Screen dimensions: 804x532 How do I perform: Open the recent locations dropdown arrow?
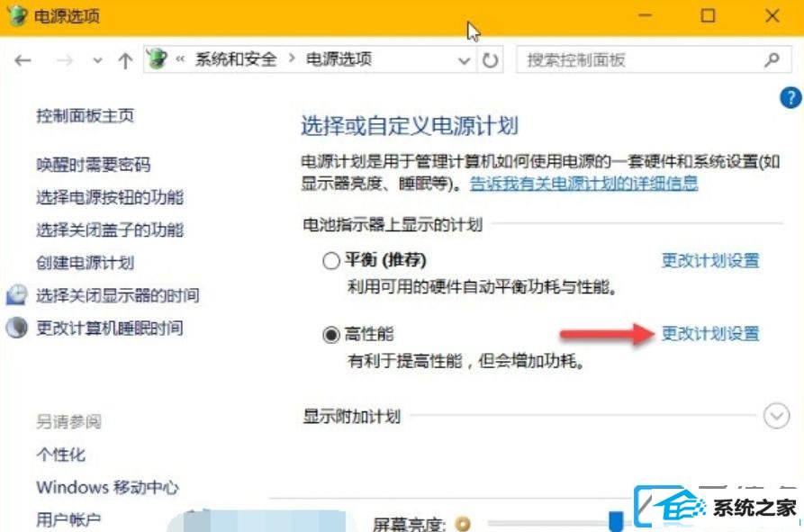point(97,61)
